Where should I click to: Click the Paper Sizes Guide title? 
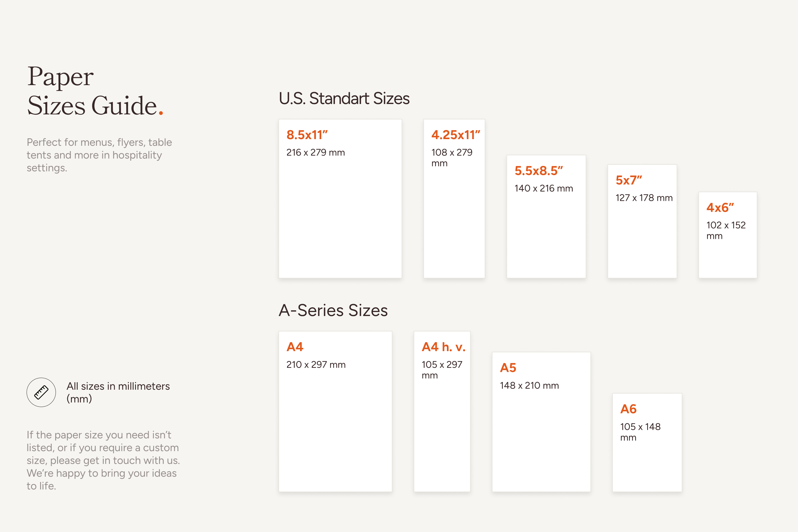(x=95, y=91)
